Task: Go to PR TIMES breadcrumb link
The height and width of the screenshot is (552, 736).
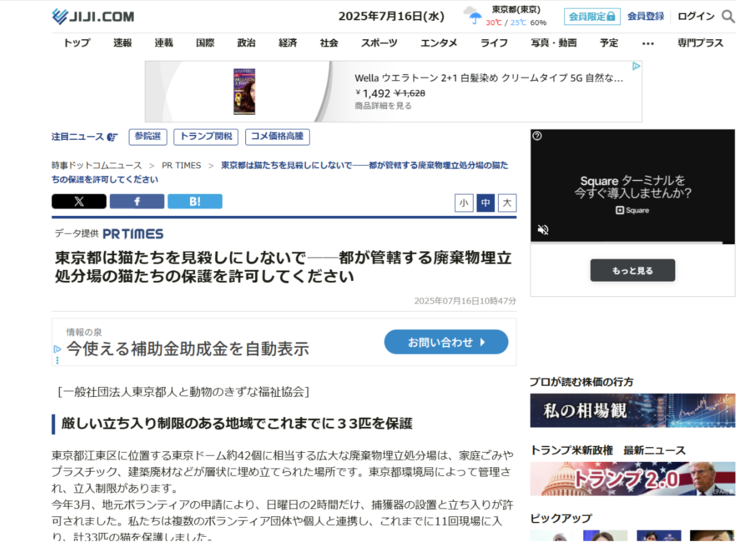Action: click(x=181, y=165)
